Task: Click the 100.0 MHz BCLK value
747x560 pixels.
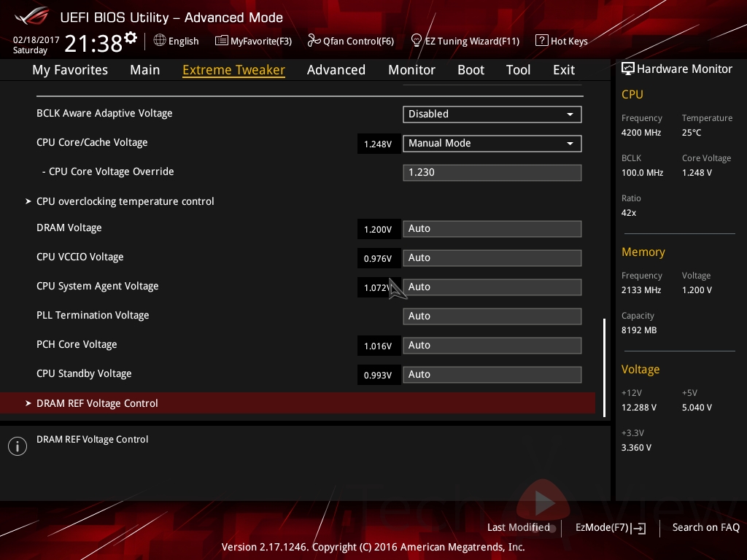Action: click(642, 172)
